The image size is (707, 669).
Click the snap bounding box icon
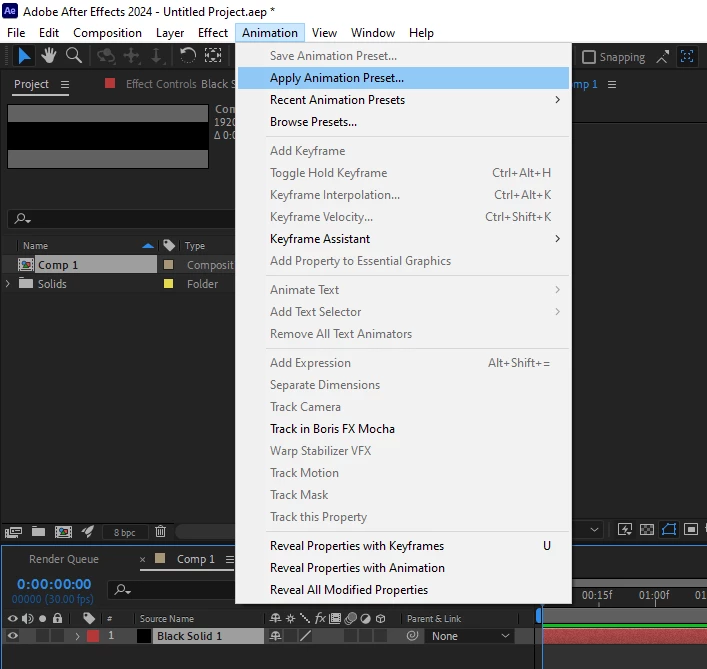click(687, 57)
